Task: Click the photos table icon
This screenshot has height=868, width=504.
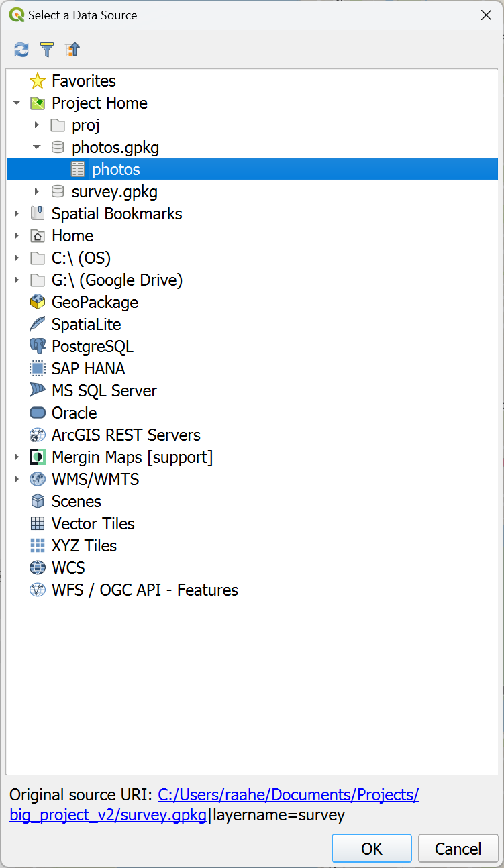Action: [x=78, y=170]
